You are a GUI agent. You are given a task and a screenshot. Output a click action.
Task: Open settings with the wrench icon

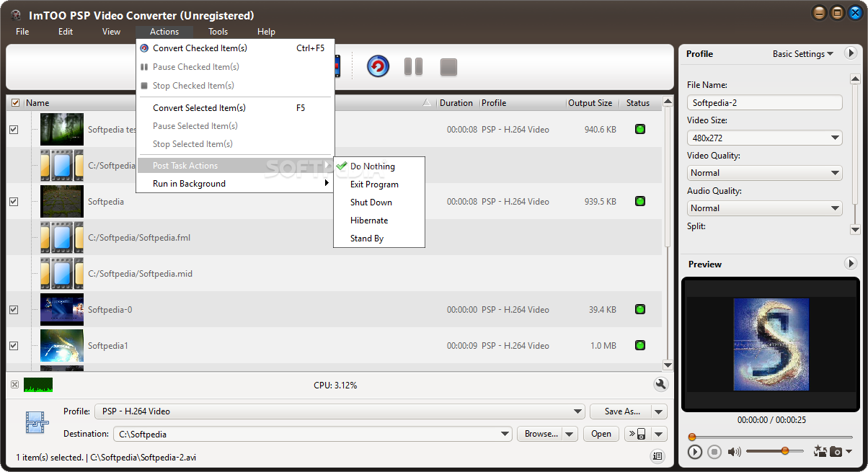660,385
